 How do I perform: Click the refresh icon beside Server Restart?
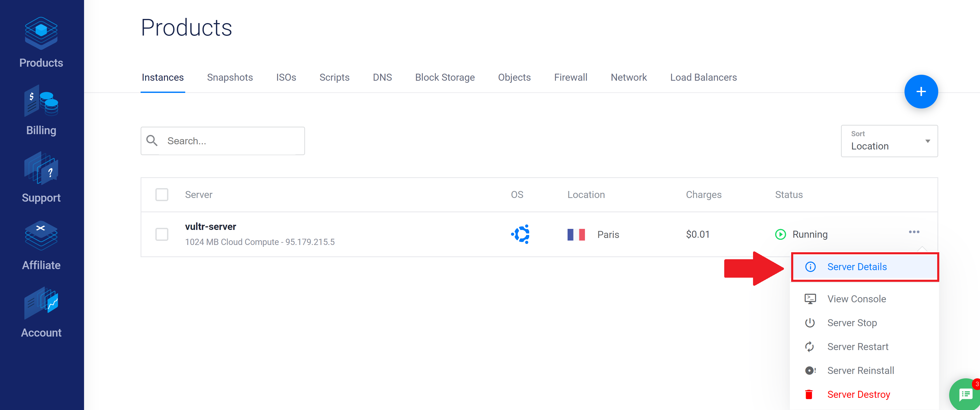pyautogui.click(x=810, y=347)
